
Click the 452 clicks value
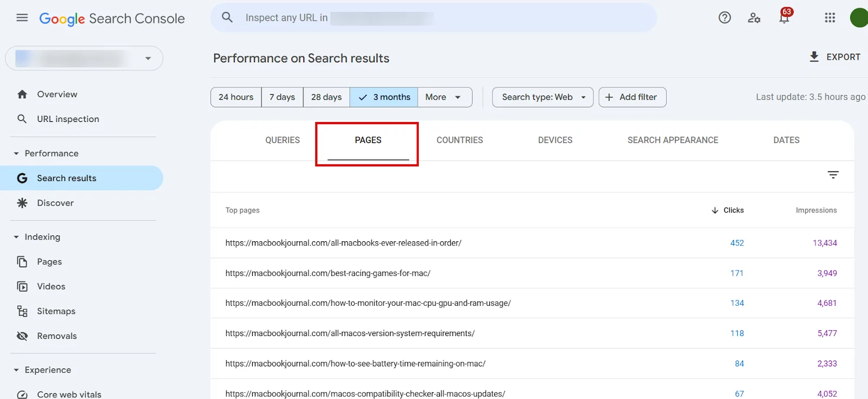(737, 243)
